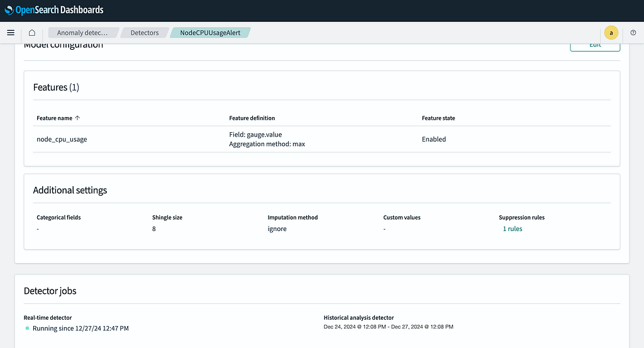
Task: Open the 1 rules suppression link
Action: click(513, 229)
